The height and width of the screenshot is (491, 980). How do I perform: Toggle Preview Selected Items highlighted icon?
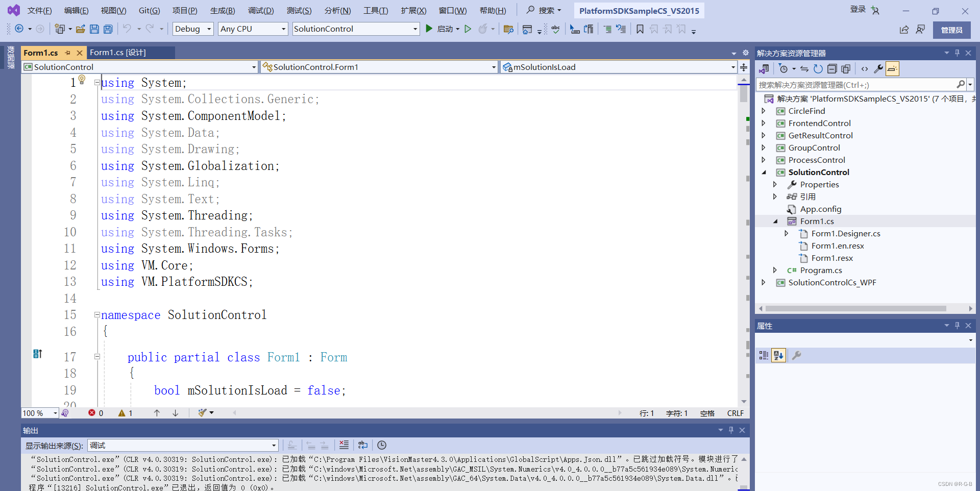892,68
